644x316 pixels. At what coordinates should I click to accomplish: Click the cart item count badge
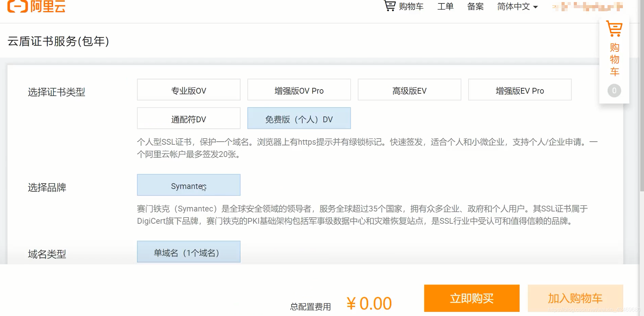tap(614, 91)
